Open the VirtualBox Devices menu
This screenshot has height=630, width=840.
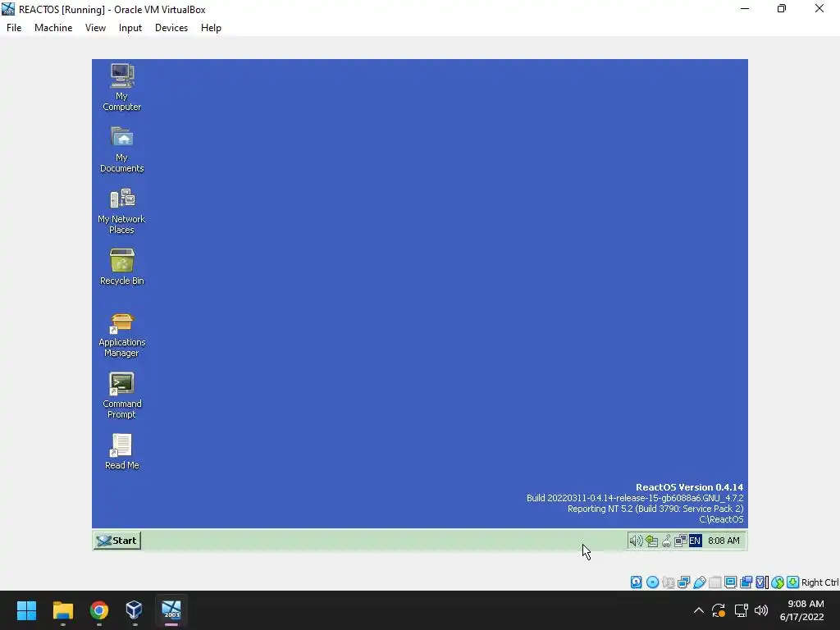[171, 28]
